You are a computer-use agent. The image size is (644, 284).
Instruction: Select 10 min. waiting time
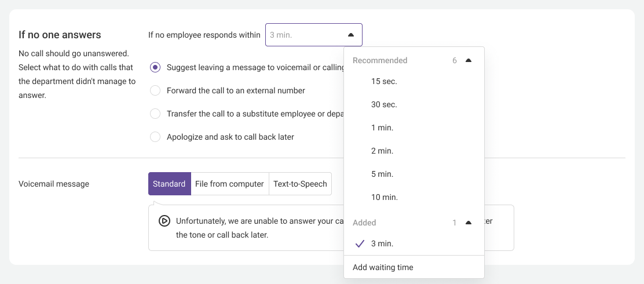384,198
